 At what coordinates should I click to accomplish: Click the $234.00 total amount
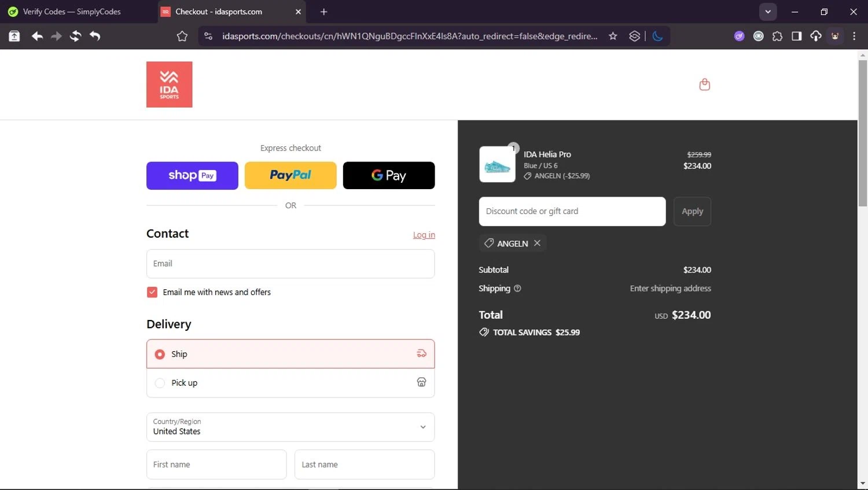691,315
